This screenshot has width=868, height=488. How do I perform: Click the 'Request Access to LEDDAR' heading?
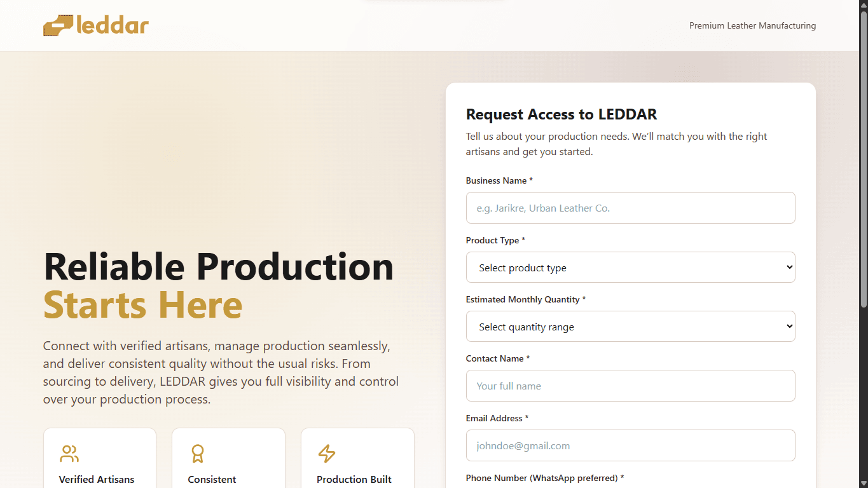coord(561,114)
